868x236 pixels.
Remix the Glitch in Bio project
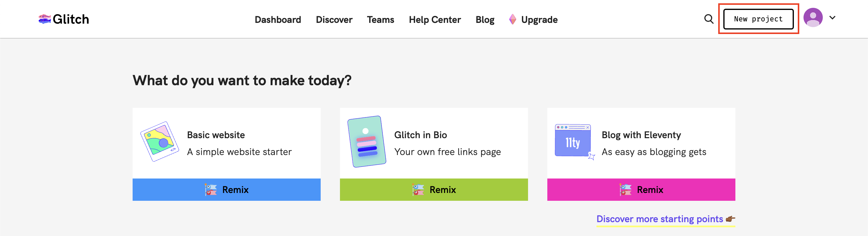coord(434,190)
